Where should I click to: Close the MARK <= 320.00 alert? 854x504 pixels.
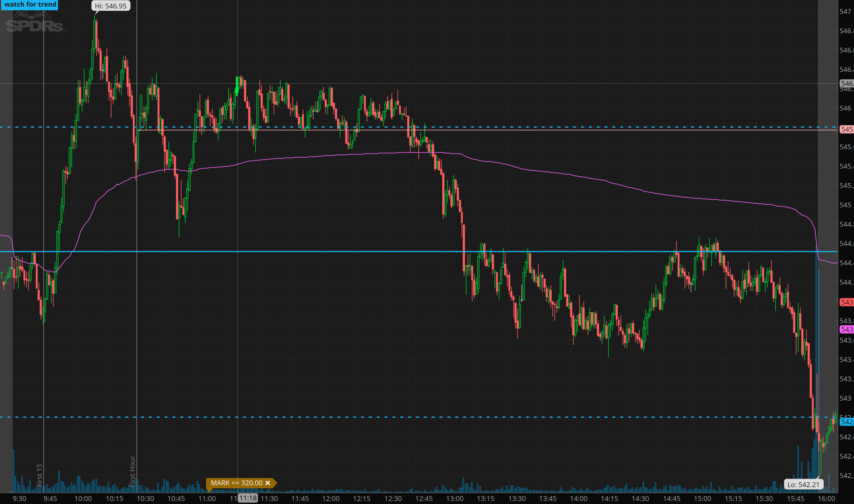[267, 483]
